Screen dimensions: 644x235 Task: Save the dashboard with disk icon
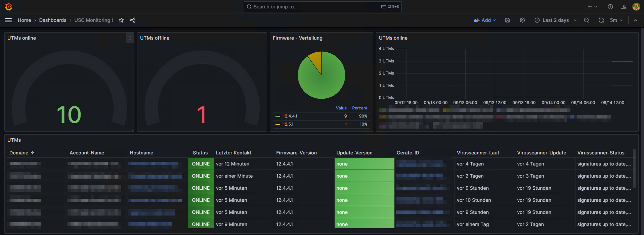pyautogui.click(x=508, y=20)
